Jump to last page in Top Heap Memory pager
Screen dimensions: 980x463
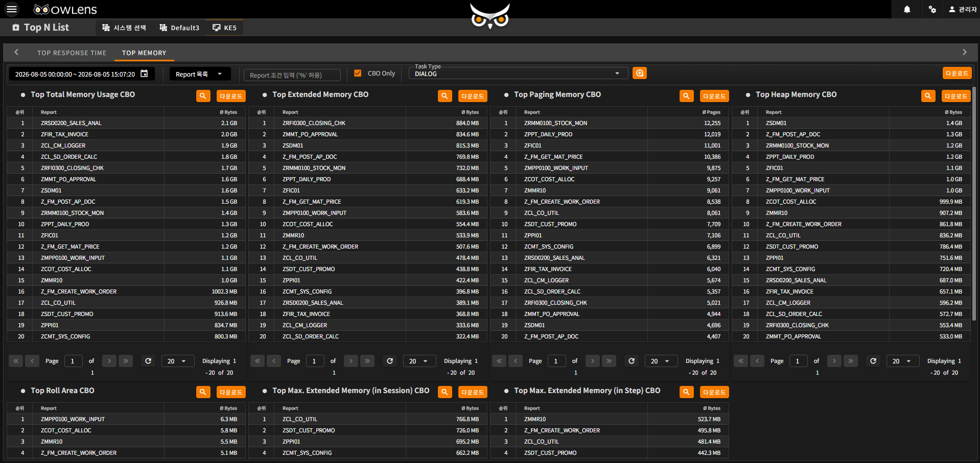(851, 361)
